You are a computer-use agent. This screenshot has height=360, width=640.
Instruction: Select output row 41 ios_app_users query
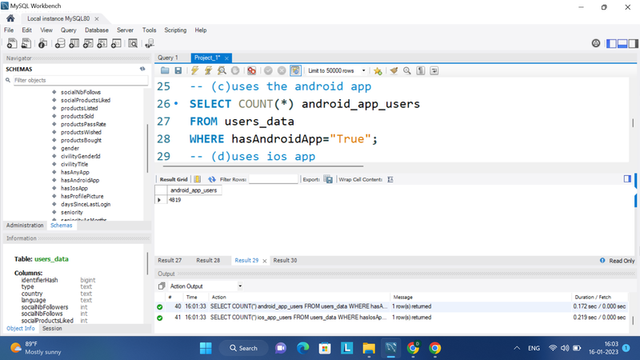click(392, 318)
